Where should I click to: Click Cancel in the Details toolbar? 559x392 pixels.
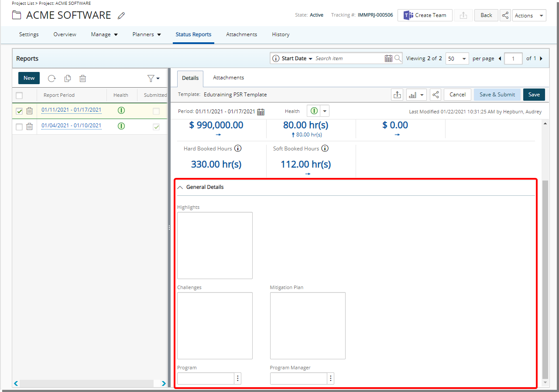point(457,95)
